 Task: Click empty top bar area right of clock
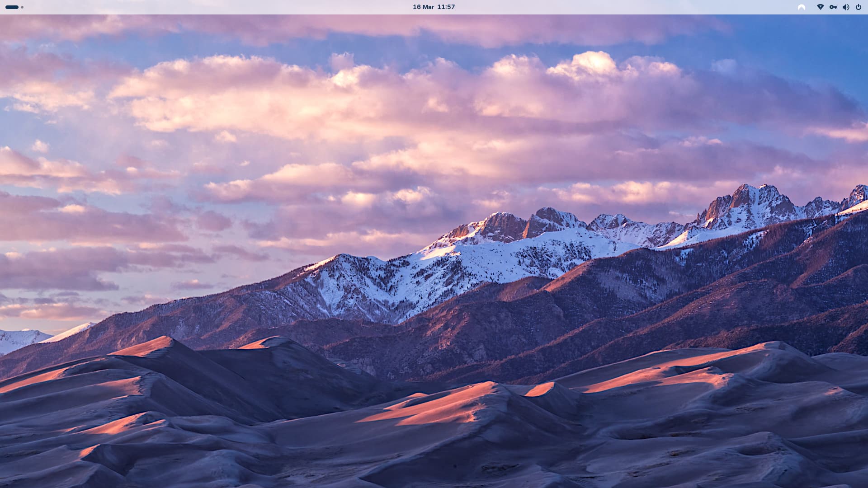(x=633, y=7)
